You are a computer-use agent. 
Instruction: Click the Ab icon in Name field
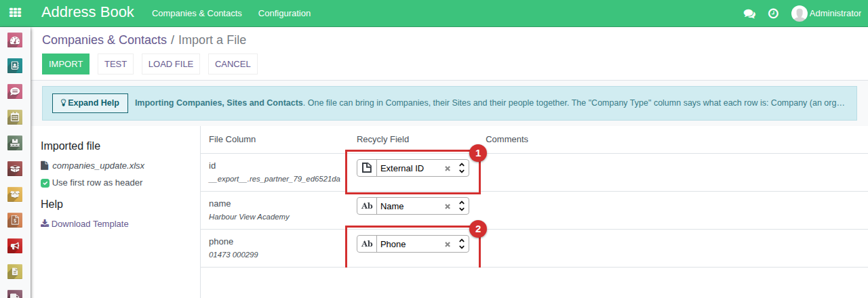pos(367,206)
